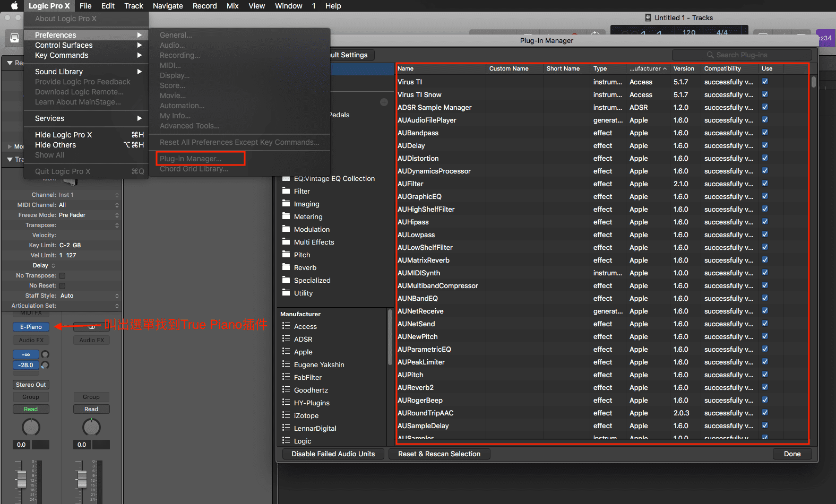
Task: Uncheck Use for AUDistortion
Action: 765,158
